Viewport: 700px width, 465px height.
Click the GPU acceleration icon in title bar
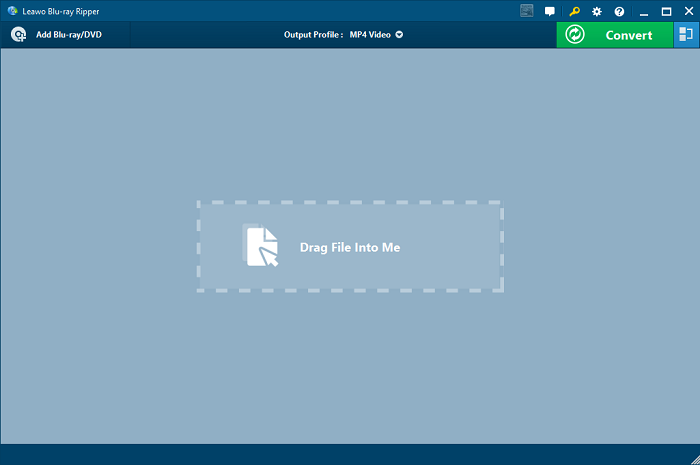tap(527, 11)
